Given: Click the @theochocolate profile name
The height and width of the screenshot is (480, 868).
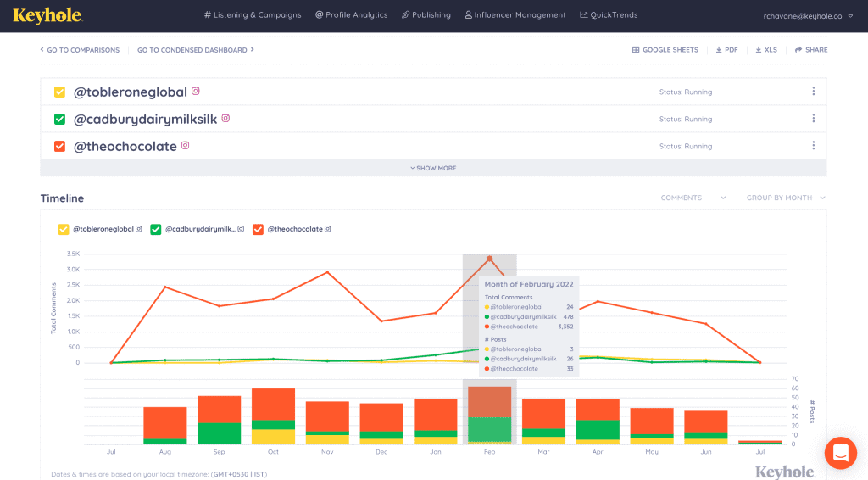Looking at the screenshot, I should click(x=125, y=146).
